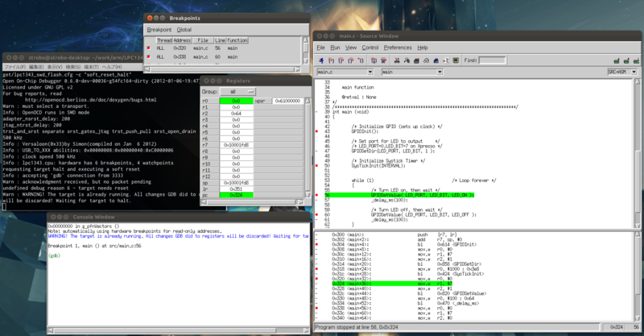This screenshot has width=644, height=336.
Task: Click the Address column header
Action: [182, 40]
